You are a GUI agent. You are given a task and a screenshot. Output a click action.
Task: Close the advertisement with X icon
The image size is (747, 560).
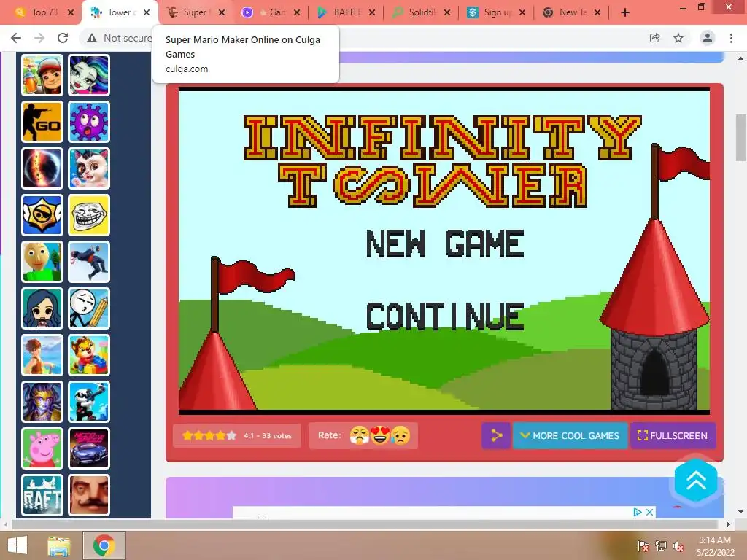coord(649,513)
